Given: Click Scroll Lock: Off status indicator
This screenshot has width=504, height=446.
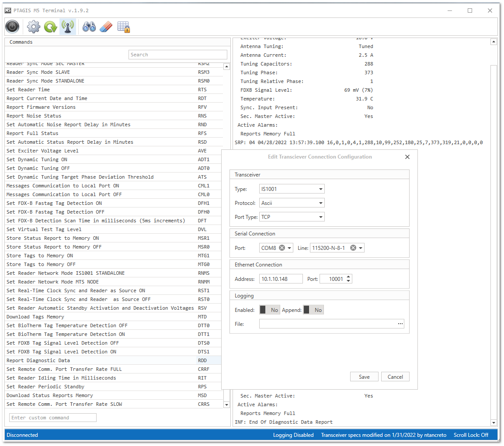Looking at the screenshot, I should (471, 435).
